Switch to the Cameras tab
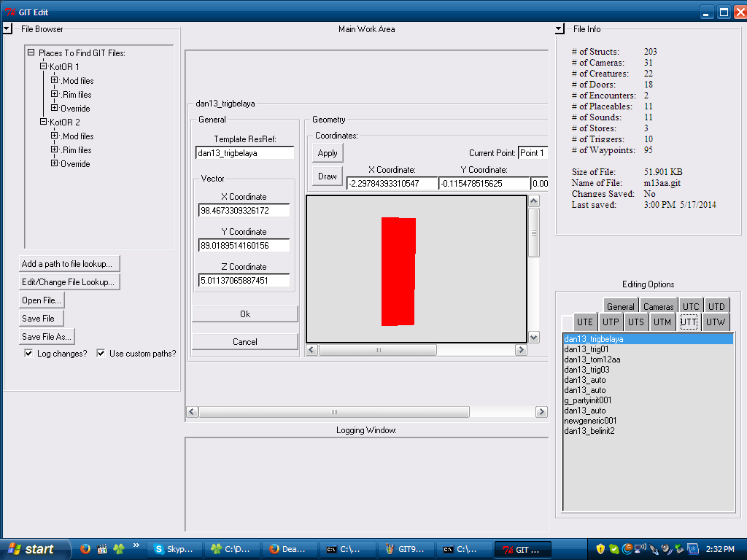Image resolution: width=747 pixels, height=560 pixels. tap(659, 307)
